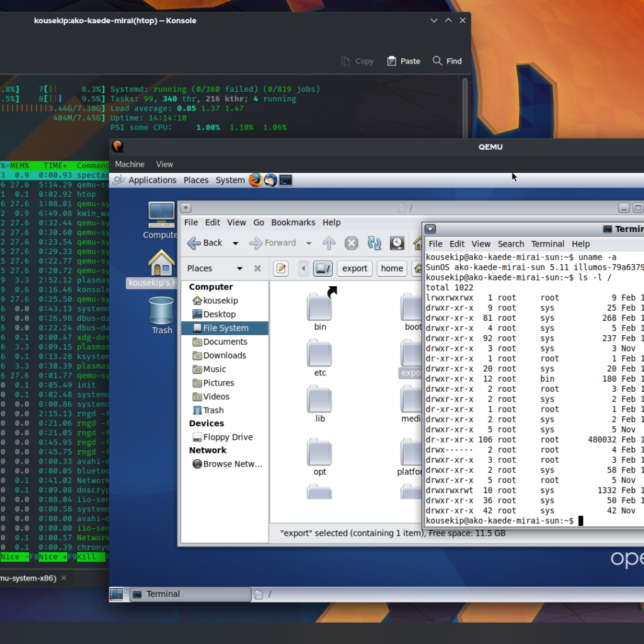Open the Trash desktop icon
644x644 pixels.
(162, 316)
